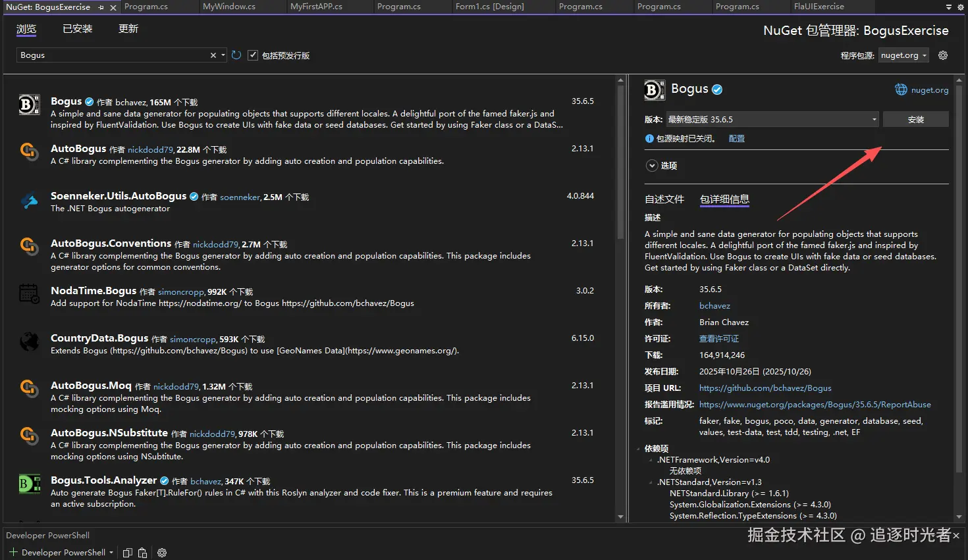Open the MyWindow.cs document tab
Screen dimensions: 968x560
[x=229, y=7]
